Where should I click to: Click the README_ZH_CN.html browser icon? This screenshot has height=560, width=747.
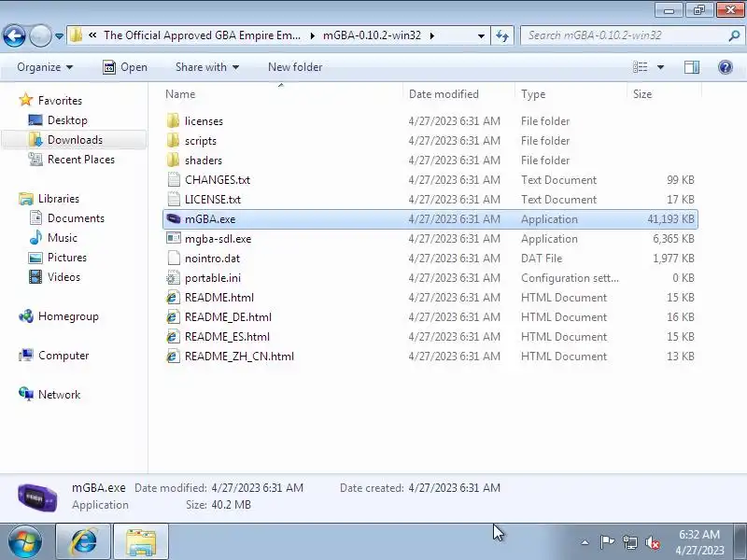[174, 356]
